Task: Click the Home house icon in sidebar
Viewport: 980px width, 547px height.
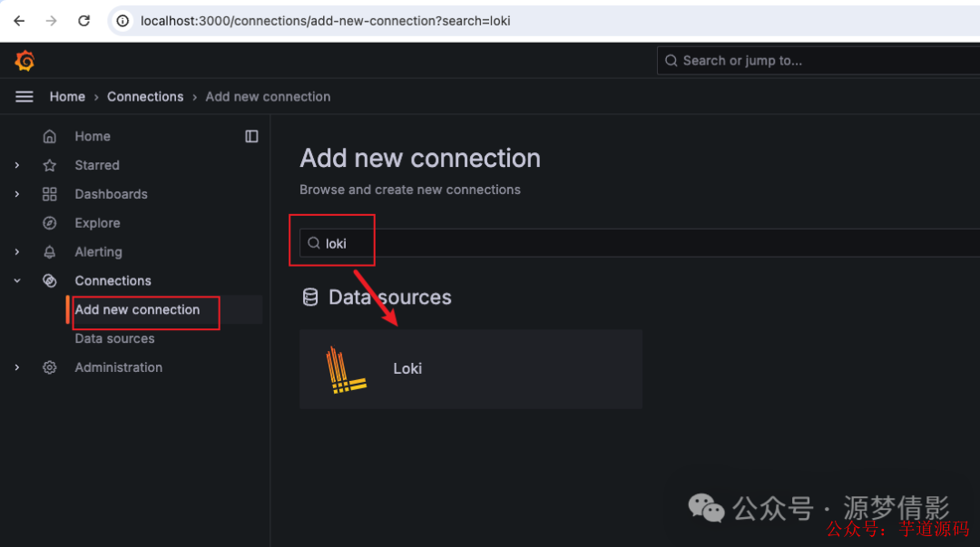Action: [x=49, y=136]
